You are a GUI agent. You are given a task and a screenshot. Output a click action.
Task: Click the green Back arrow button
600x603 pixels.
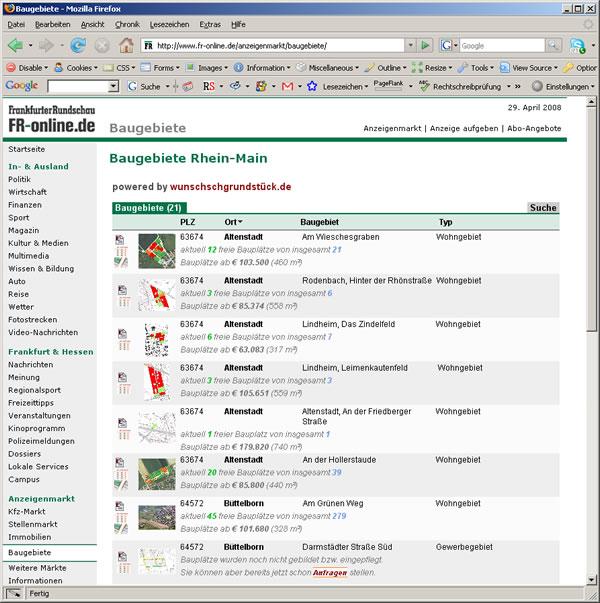15,45
